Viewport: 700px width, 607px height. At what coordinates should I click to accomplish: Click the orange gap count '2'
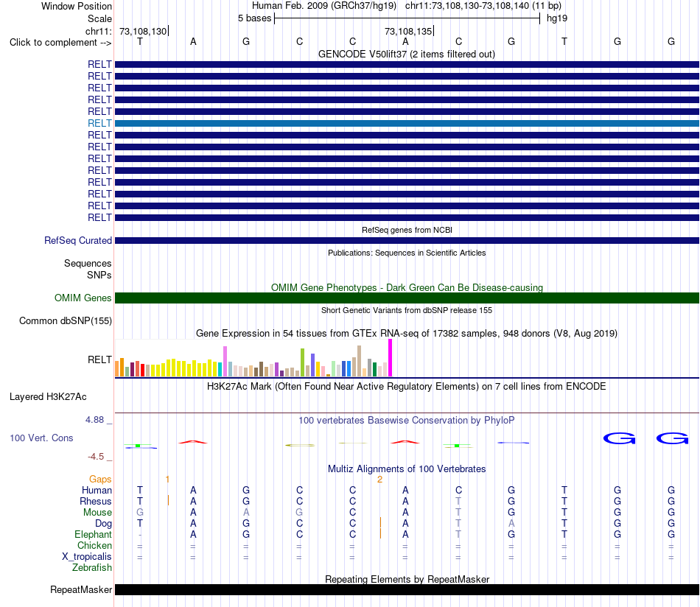[379, 480]
